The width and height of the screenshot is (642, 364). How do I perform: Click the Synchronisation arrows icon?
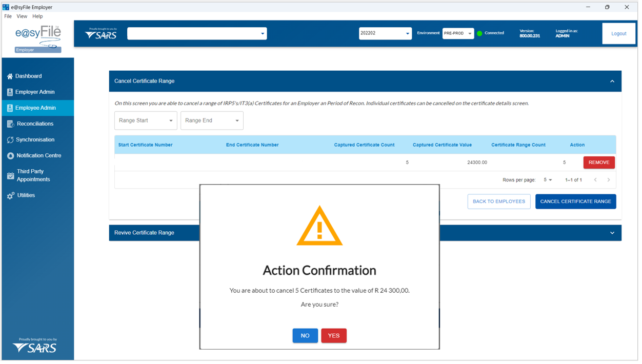tap(10, 140)
